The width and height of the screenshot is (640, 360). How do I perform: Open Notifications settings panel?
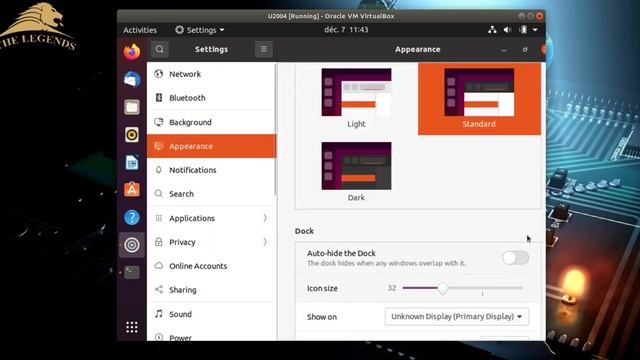tap(211, 170)
